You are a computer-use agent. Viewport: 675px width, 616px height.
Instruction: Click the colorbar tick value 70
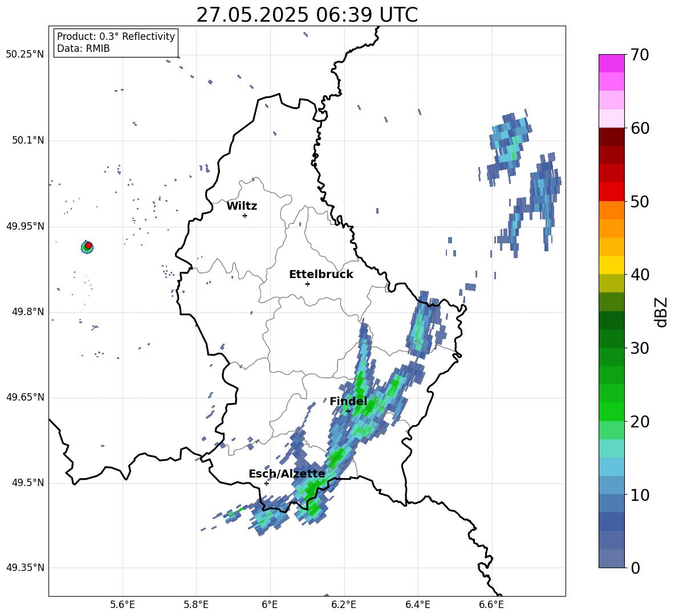coord(640,55)
